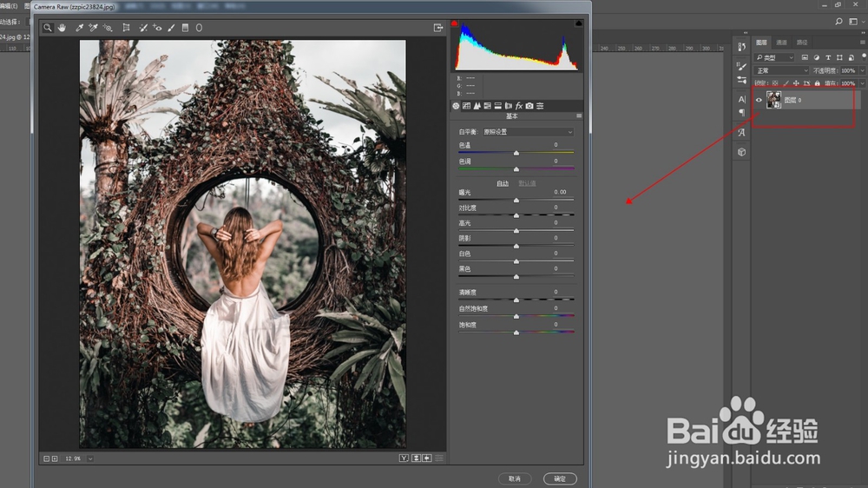Select the Graduated Filter tool

pyautogui.click(x=186, y=28)
